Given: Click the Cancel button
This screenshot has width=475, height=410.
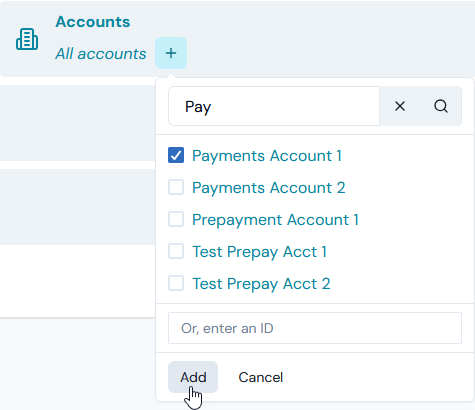Looking at the screenshot, I should (x=261, y=377).
